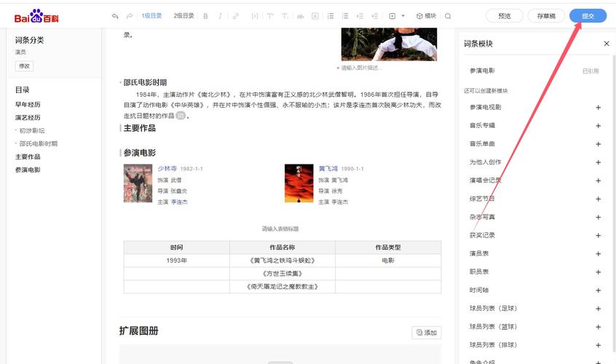Click the 预览 preview button

coord(505,16)
